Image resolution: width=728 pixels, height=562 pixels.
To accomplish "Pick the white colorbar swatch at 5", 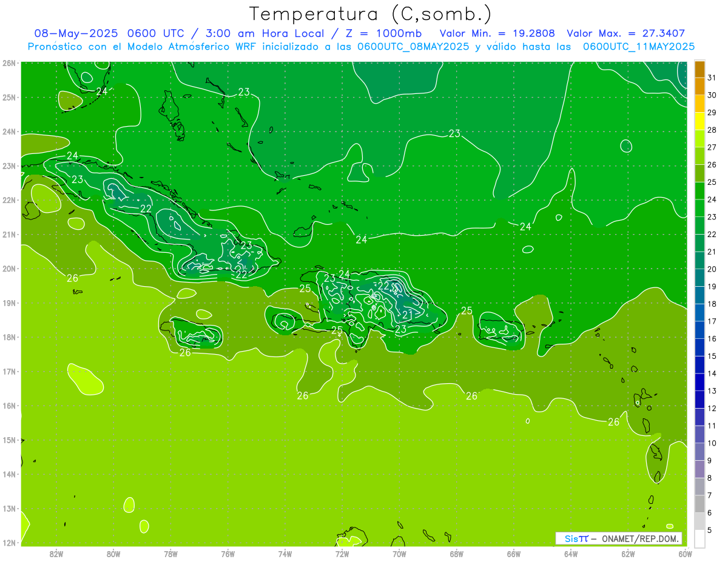I will [699, 538].
